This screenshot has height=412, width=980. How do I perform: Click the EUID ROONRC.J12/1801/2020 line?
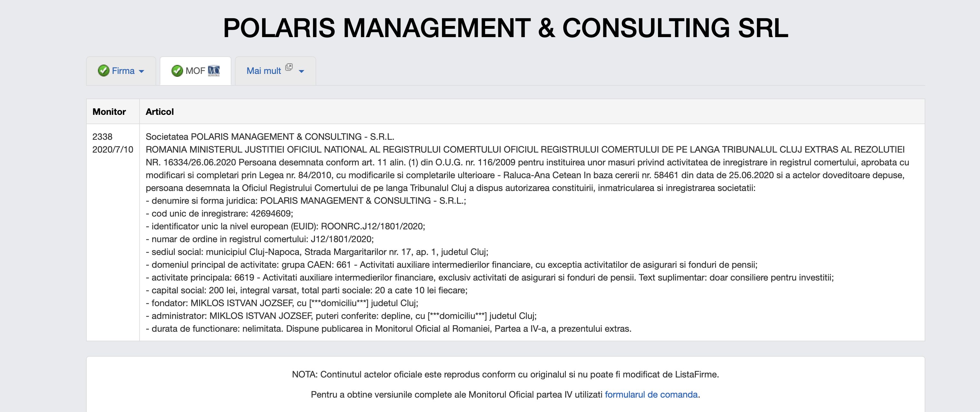click(x=285, y=226)
